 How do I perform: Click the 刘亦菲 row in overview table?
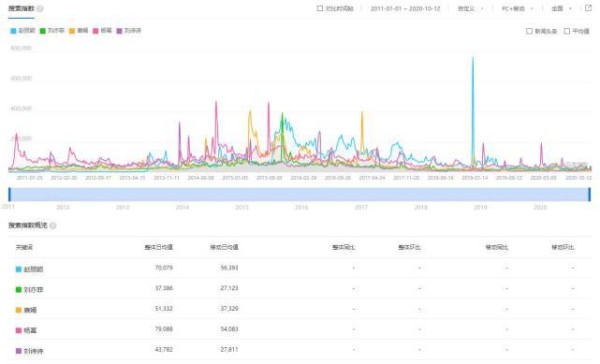click(300, 289)
